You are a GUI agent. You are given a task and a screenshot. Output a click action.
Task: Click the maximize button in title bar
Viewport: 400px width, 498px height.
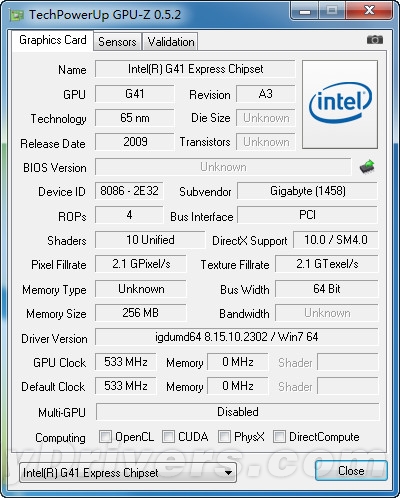(332, 11)
